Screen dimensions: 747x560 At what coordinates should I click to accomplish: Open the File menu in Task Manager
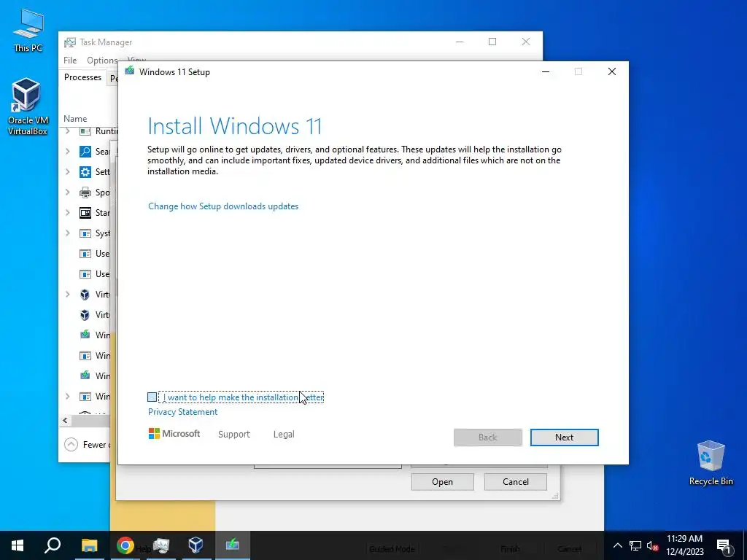coord(70,60)
